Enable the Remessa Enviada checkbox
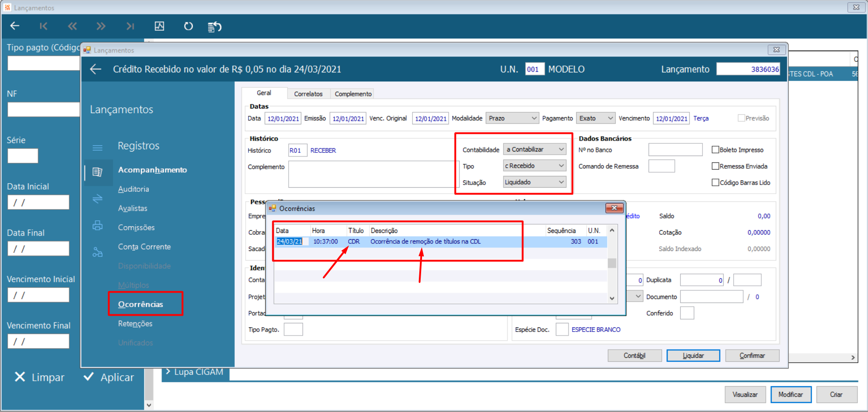Image resolution: width=868 pixels, height=412 pixels. click(x=716, y=166)
